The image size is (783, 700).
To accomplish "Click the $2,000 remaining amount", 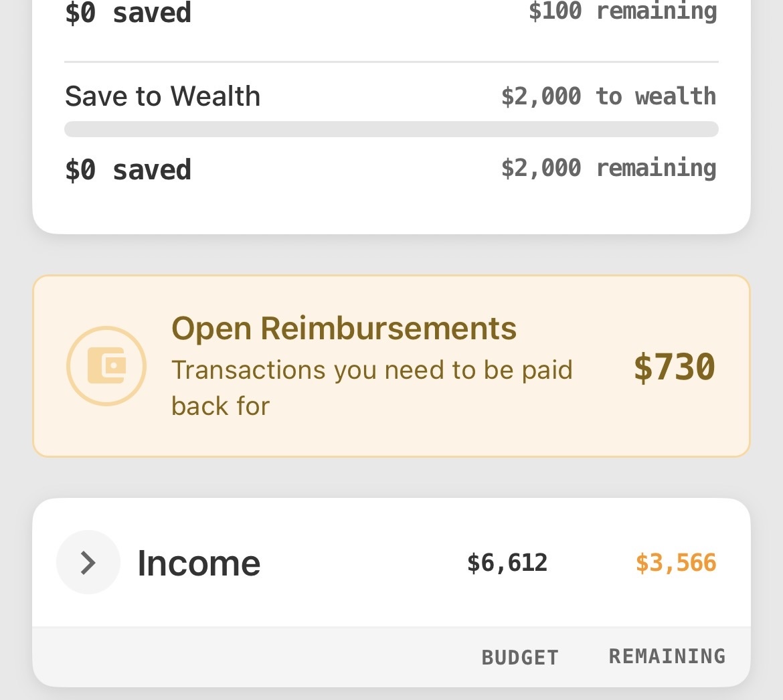I will 608,168.
